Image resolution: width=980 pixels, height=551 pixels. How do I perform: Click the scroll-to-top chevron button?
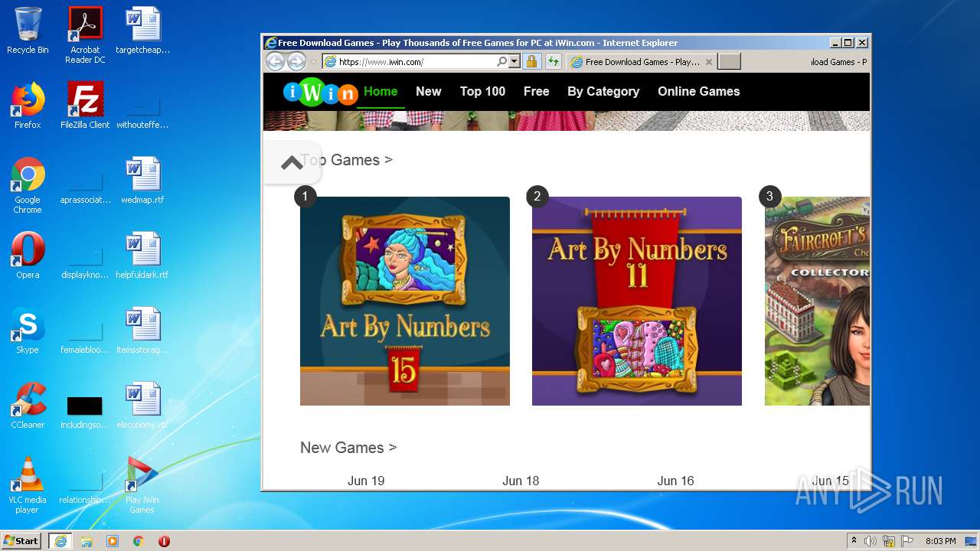[x=292, y=162]
